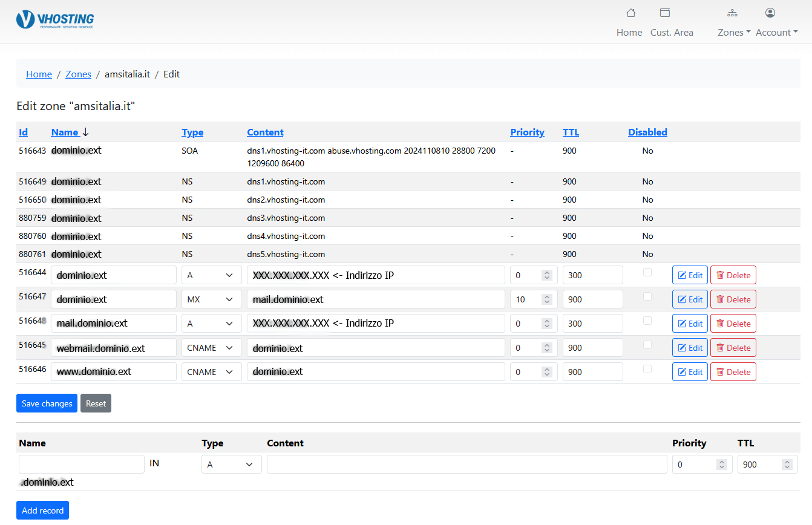Toggle Disabled checkbox for record 516646
Image resolution: width=812 pixels, height=525 pixels.
click(647, 369)
